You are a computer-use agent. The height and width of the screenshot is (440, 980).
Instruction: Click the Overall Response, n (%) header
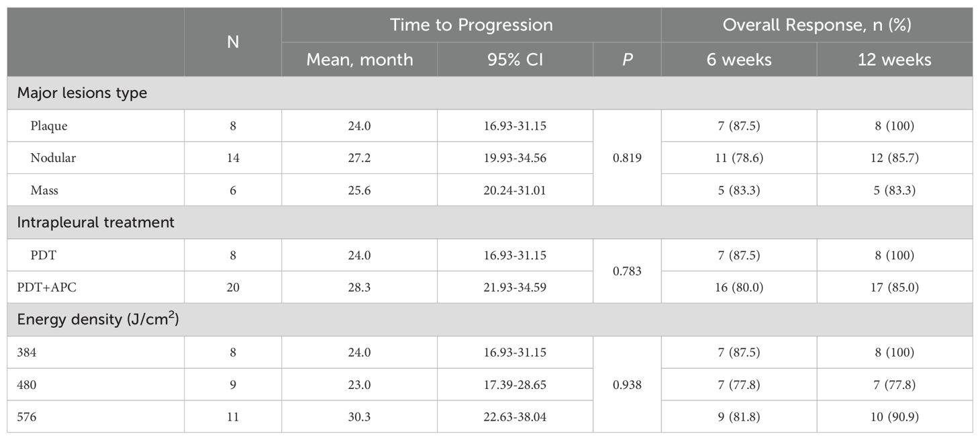point(816,26)
